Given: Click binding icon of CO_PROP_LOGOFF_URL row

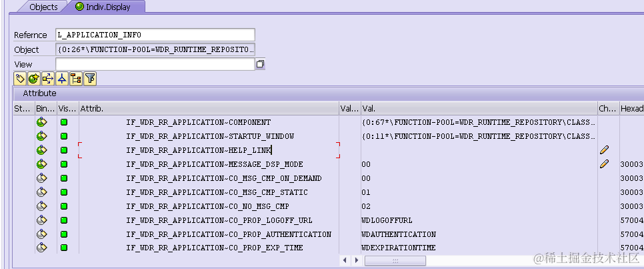Looking at the screenshot, I should pyautogui.click(x=41, y=220).
